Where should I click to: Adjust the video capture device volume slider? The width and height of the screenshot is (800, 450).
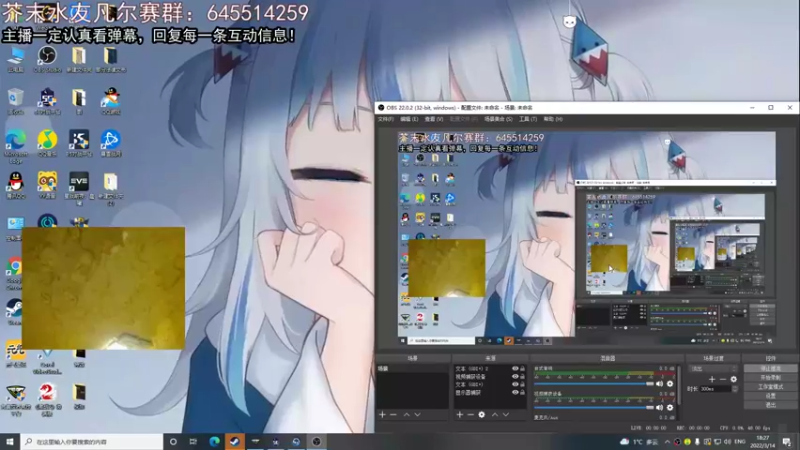click(594, 407)
